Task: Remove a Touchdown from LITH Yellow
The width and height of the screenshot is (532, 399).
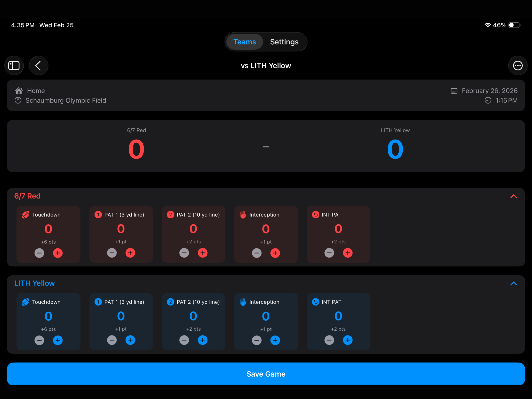Action: pos(39,340)
